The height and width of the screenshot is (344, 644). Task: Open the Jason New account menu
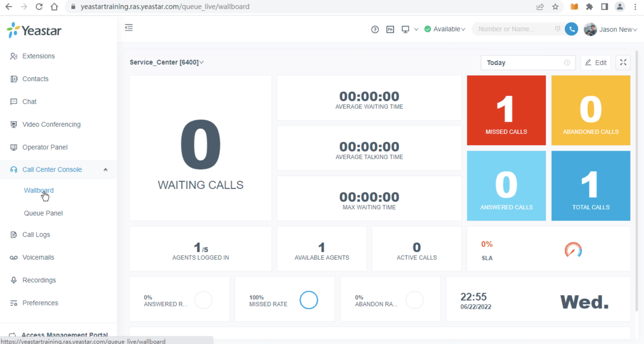[611, 30]
